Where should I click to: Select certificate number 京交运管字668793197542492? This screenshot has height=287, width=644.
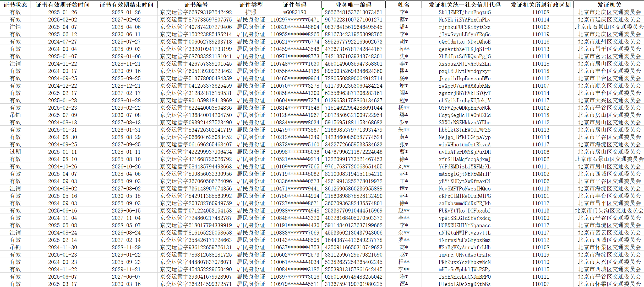[x=196, y=12]
